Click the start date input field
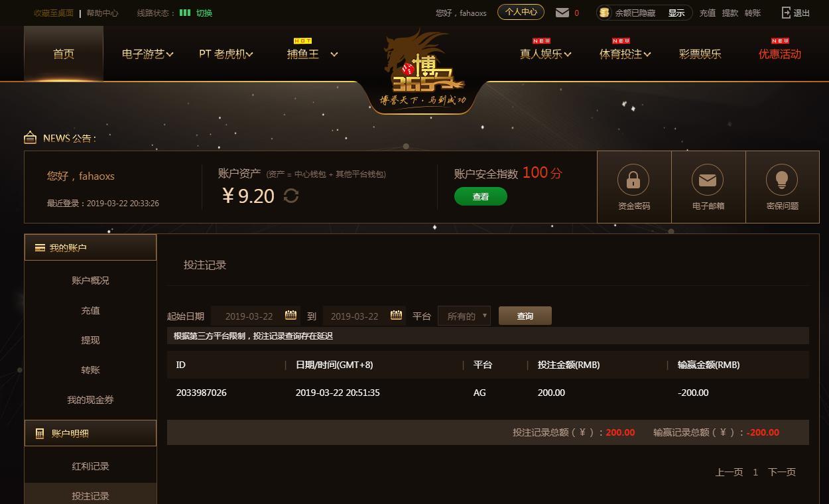This screenshot has width=829, height=504. pos(255,316)
